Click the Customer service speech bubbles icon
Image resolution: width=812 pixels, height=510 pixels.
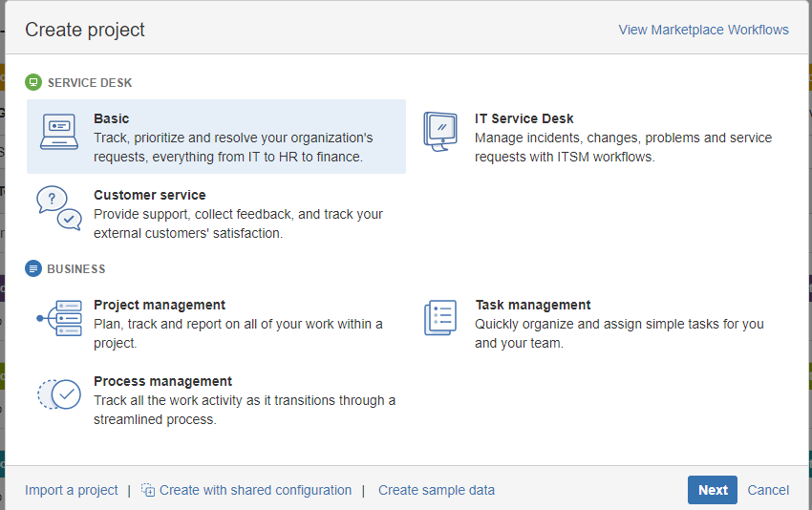point(59,208)
